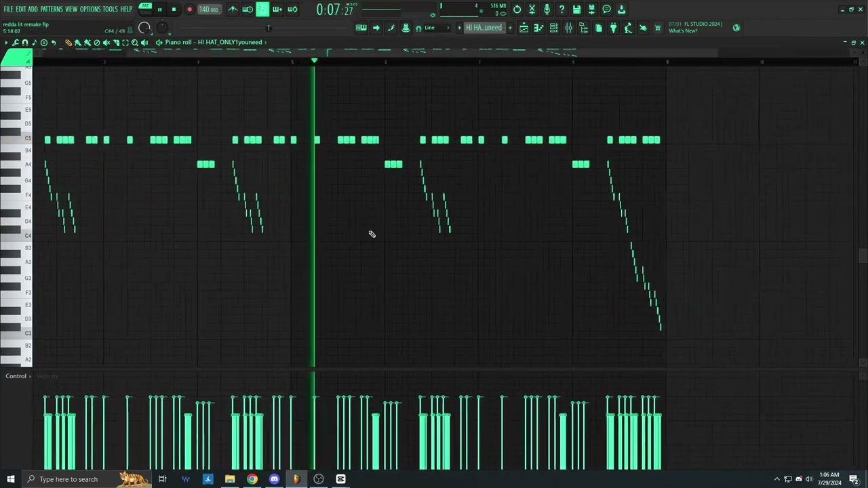Toggle the countdown before recording button
Screen dimensions: 868x488
click(262, 9)
